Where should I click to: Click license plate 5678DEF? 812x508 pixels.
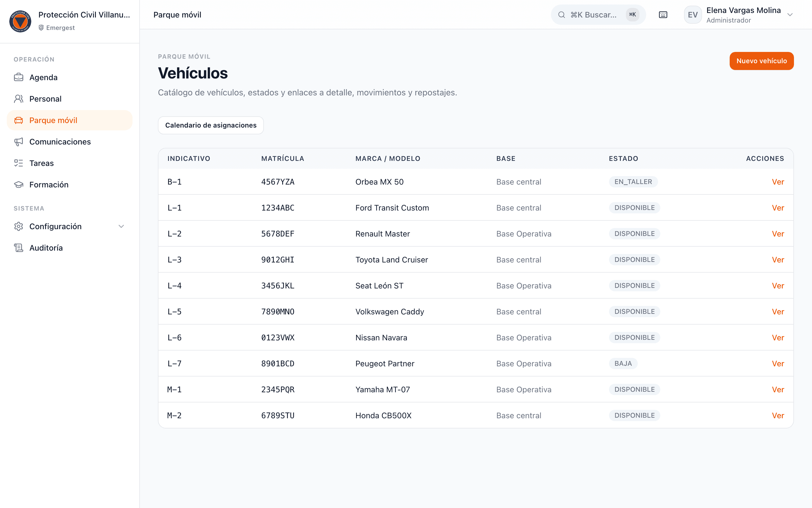[278, 234]
